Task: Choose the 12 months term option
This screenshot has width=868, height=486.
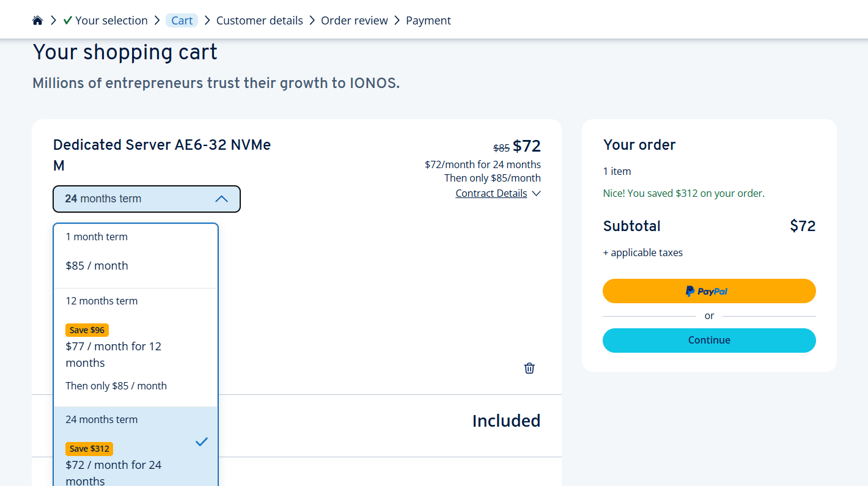Action: 136,347
